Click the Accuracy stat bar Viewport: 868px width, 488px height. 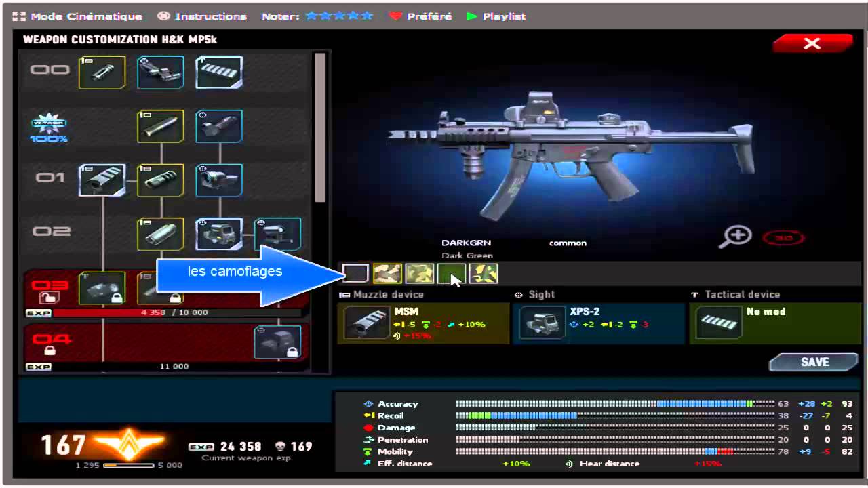[x=614, y=404]
